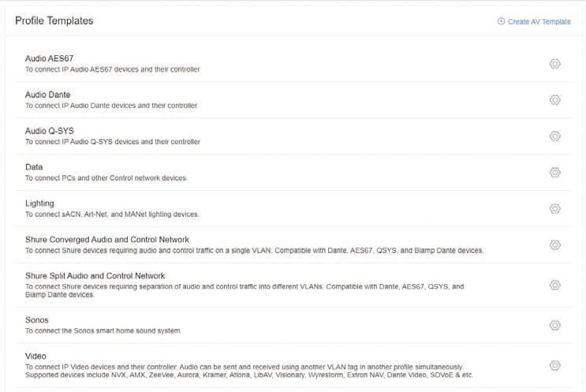Open gear for Shure Split Audio network
This screenshot has width=586, height=392.
[554, 285]
